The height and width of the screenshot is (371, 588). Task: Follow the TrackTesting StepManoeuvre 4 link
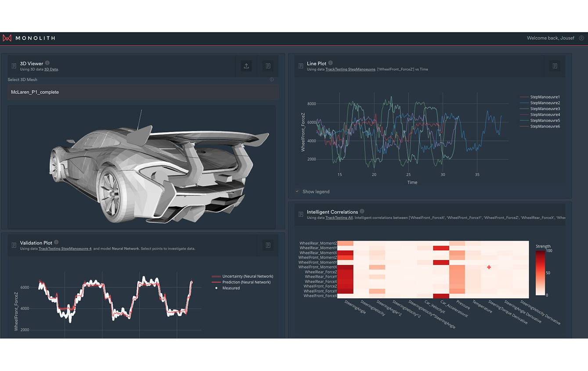click(65, 249)
